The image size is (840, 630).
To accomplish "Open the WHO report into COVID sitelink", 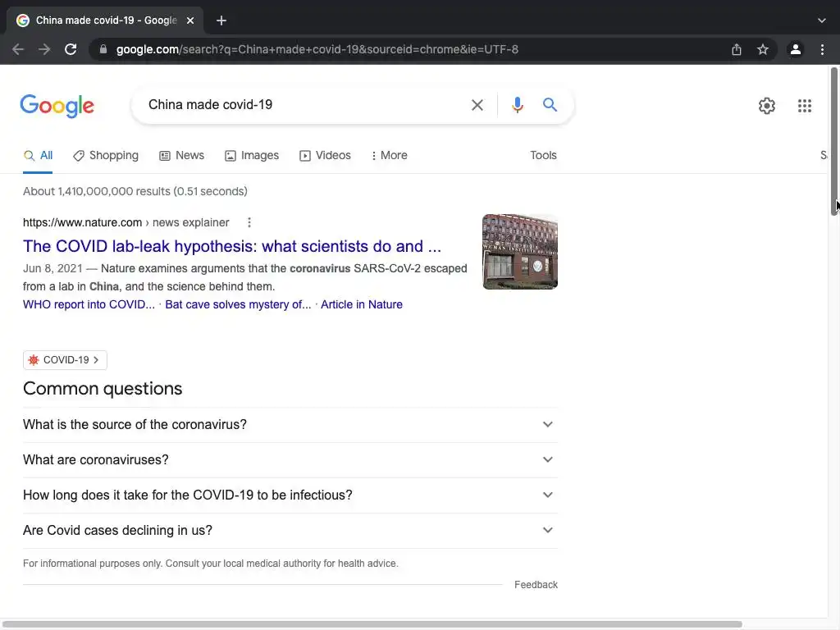I will (89, 304).
